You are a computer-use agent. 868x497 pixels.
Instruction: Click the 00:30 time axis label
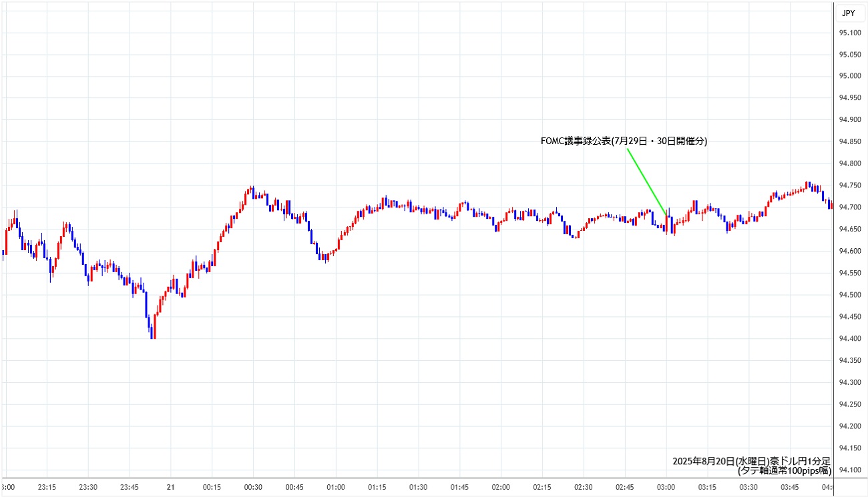[253, 487]
